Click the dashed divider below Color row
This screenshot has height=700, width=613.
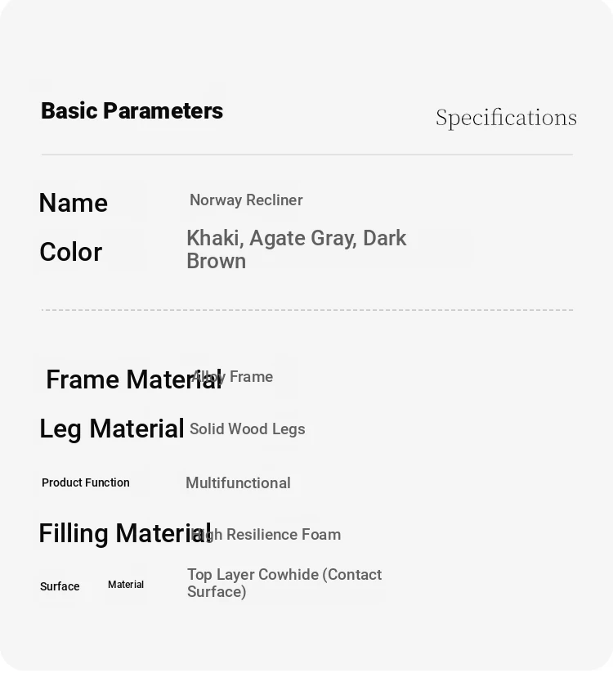point(307,309)
